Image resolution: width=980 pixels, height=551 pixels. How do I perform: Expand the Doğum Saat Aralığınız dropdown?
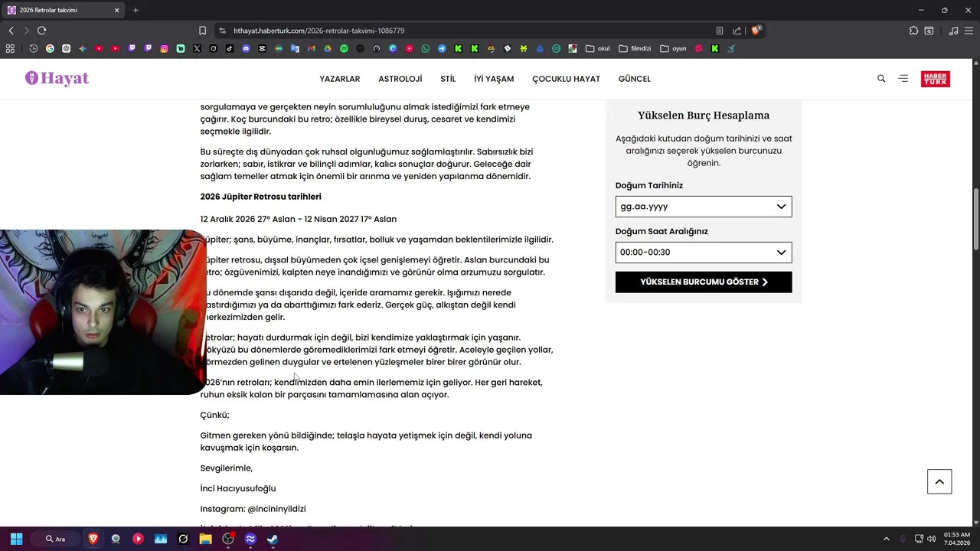pyautogui.click(x=704, y=253)
